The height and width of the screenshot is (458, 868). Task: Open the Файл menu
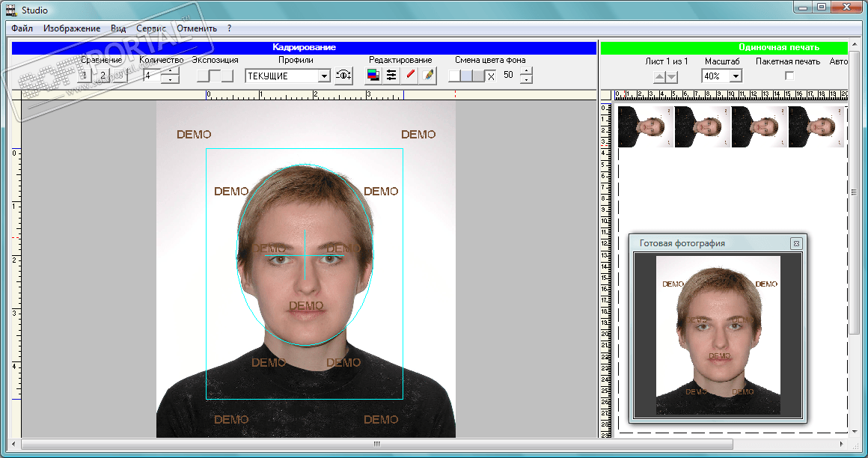click(x=22, y=28)
